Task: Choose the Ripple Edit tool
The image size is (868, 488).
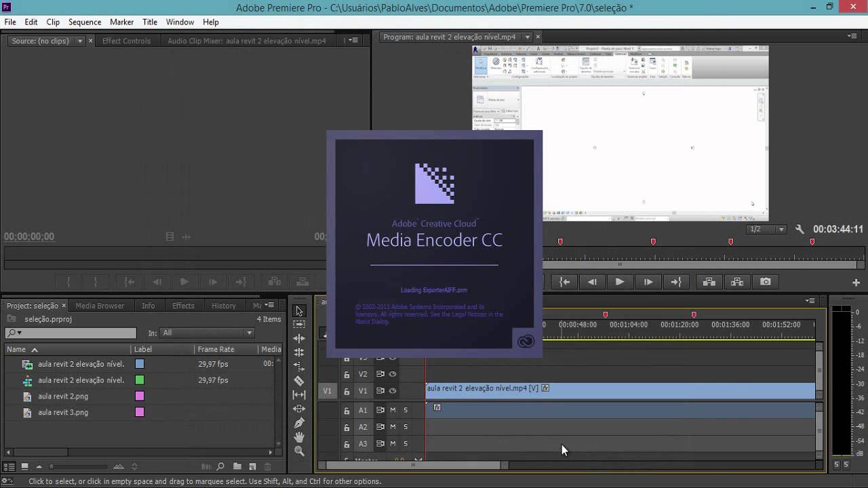Action: click(299, 338)
